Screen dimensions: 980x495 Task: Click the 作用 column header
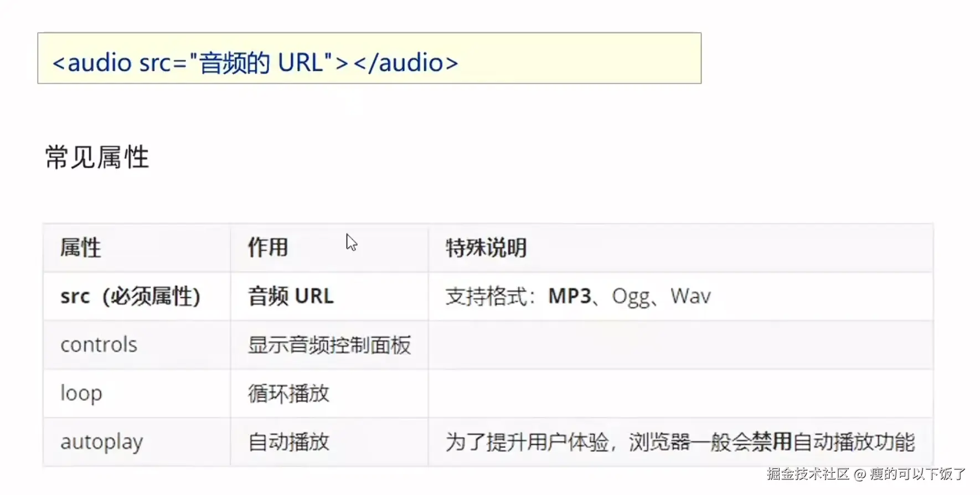[x=268, y=247]
